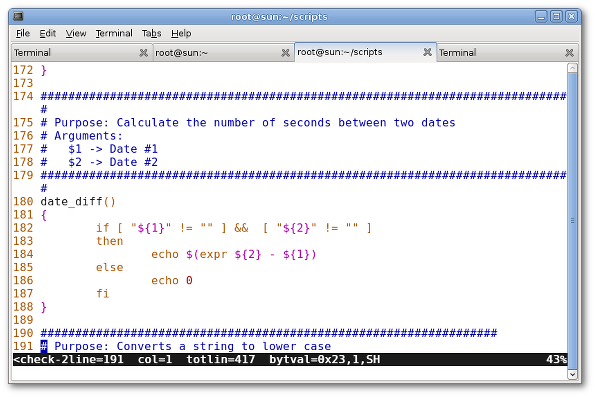Click 'totlin=417' in the status line

220,359
